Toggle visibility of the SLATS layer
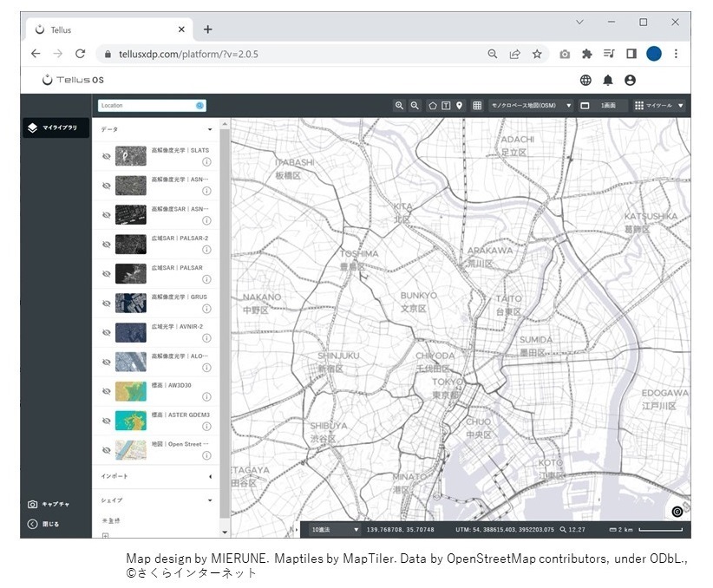 (107, 156)
